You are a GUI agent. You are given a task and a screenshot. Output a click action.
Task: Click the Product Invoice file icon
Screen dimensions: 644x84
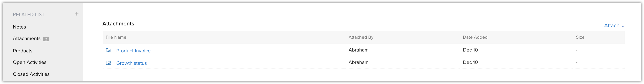point(109,51)
